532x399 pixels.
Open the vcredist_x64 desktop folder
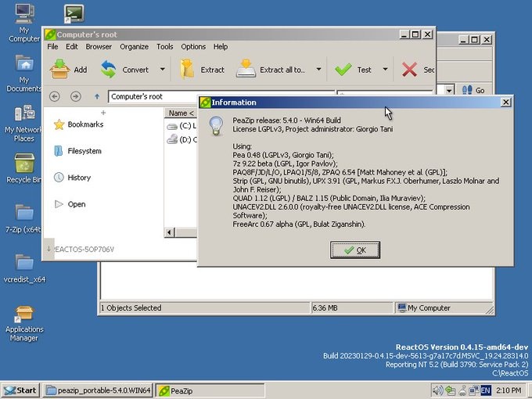tap(24, 268)
